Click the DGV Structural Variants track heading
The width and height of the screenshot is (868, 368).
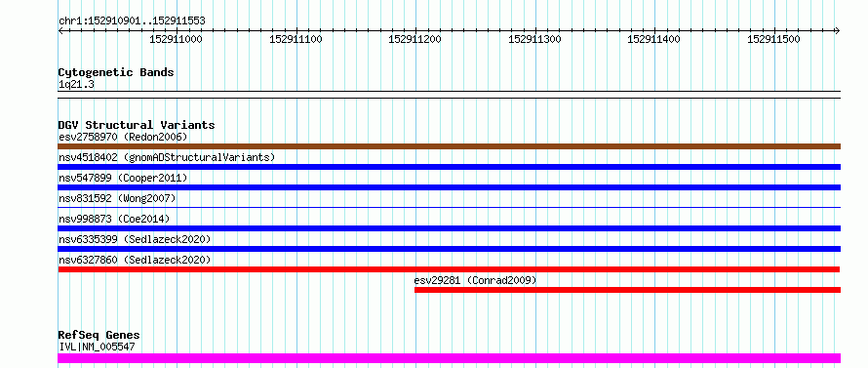pos(137,125)
